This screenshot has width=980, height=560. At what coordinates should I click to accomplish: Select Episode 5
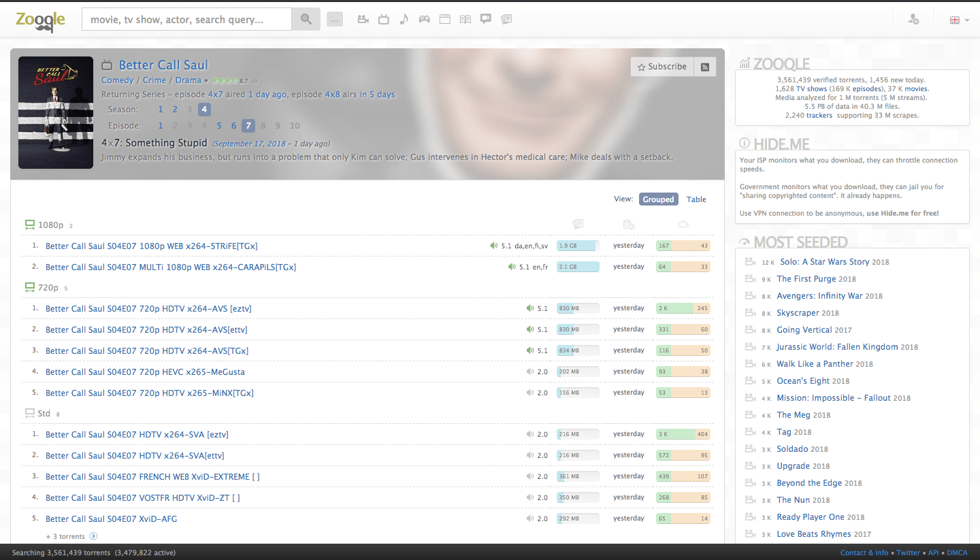tap(219, 126)
